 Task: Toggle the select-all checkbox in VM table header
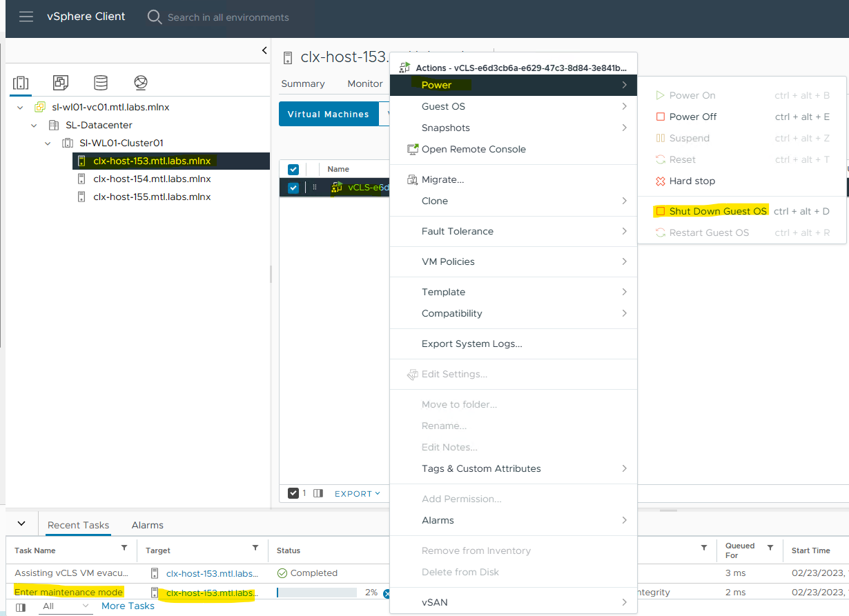293,170
